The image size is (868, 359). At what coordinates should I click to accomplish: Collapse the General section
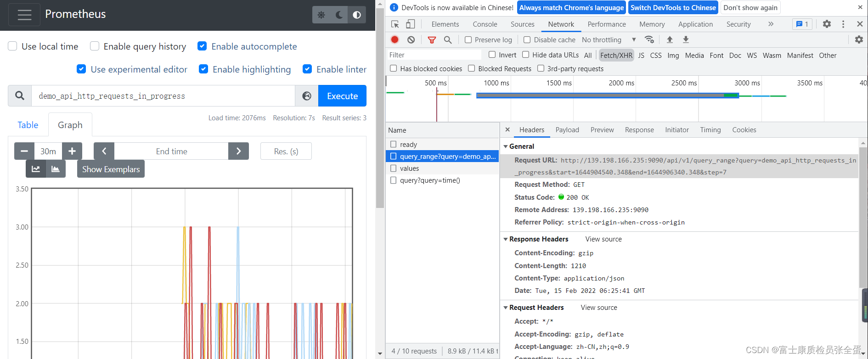pos(506,146)
